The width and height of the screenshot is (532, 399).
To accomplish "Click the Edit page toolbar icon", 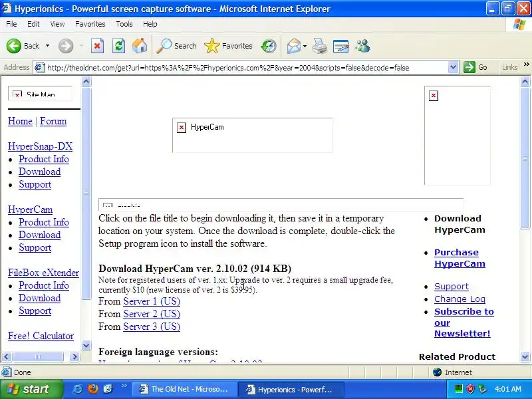I will (x=341, y=46).
